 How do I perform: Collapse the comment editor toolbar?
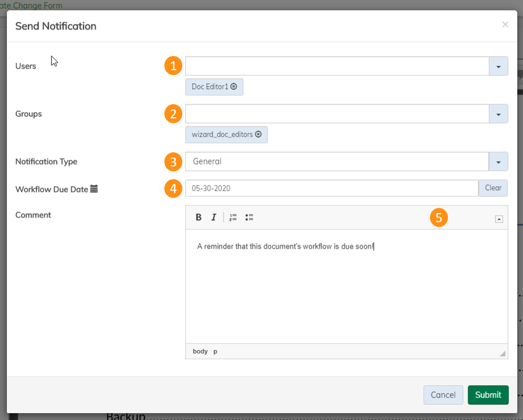pyautogui.click(x=499, y=219)
